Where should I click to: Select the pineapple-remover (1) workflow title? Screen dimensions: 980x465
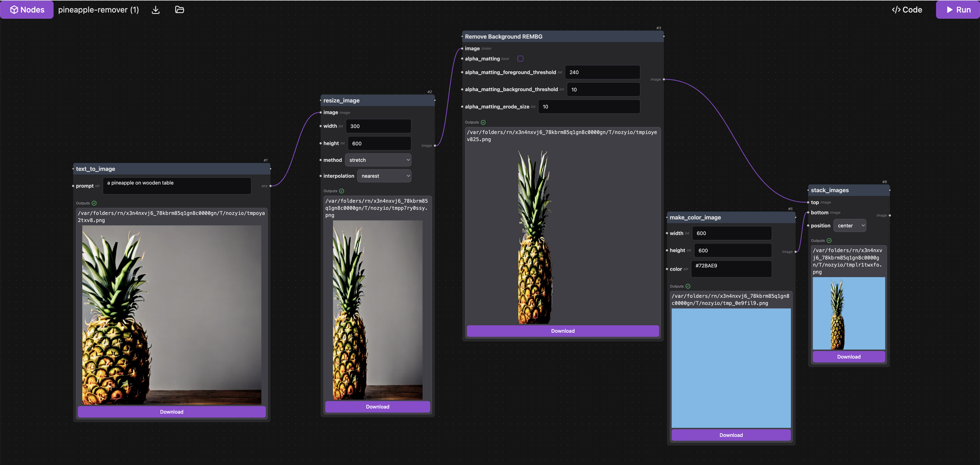pos(98,10)
